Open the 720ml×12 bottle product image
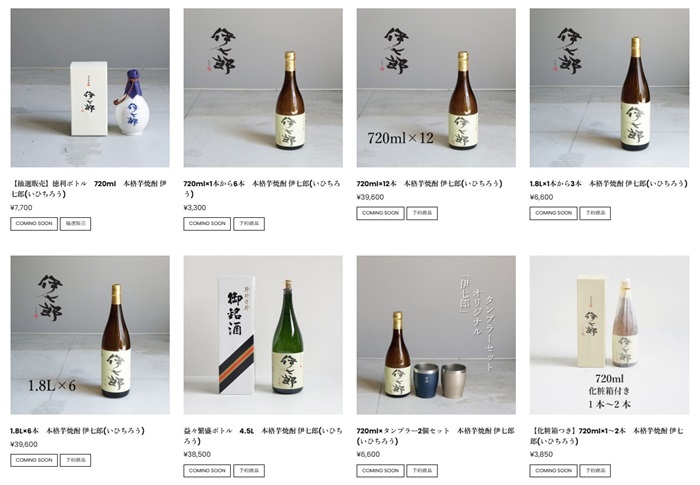Image resolution: width=700 pixels, height=485 pixels. click(436, 88)
